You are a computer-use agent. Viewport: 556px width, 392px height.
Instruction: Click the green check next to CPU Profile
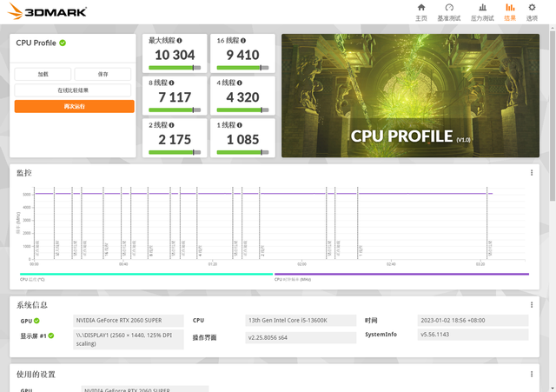63,43
